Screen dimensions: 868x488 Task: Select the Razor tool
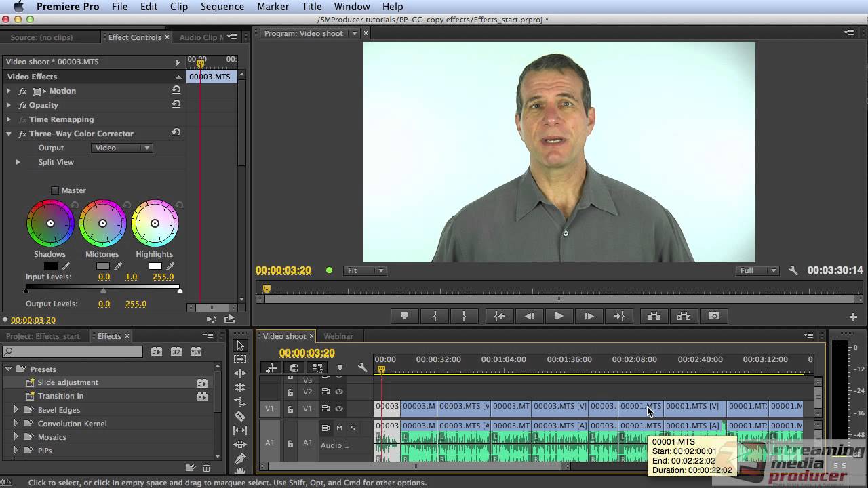(240, 416)
